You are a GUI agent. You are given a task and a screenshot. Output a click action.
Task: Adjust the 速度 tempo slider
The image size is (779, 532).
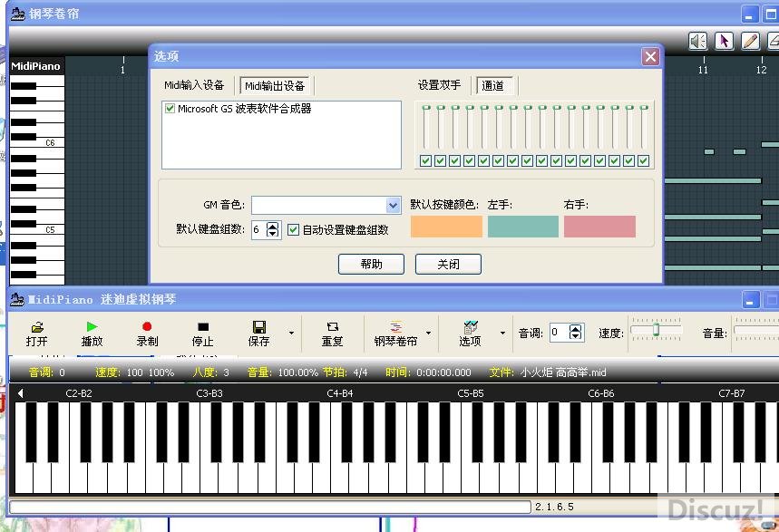pyautogui.click(x=656, y=329)
